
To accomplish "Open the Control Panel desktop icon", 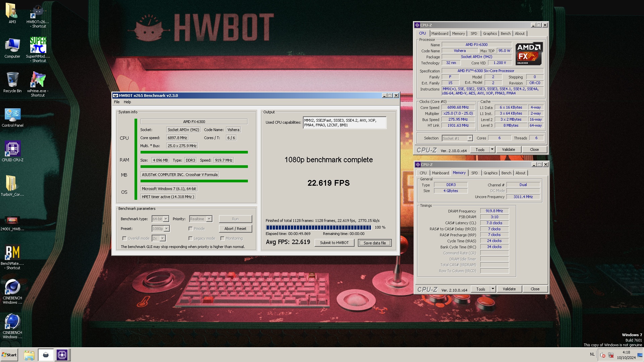I will (x=12, y=117).
